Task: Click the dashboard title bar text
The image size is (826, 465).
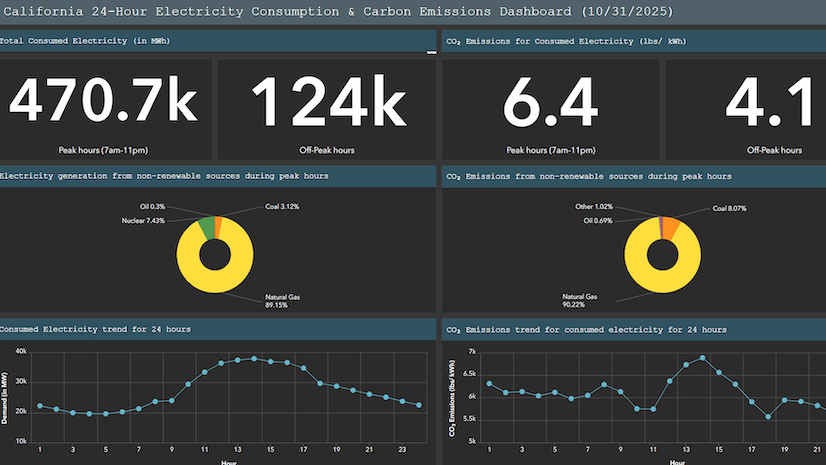Action: 338,12
